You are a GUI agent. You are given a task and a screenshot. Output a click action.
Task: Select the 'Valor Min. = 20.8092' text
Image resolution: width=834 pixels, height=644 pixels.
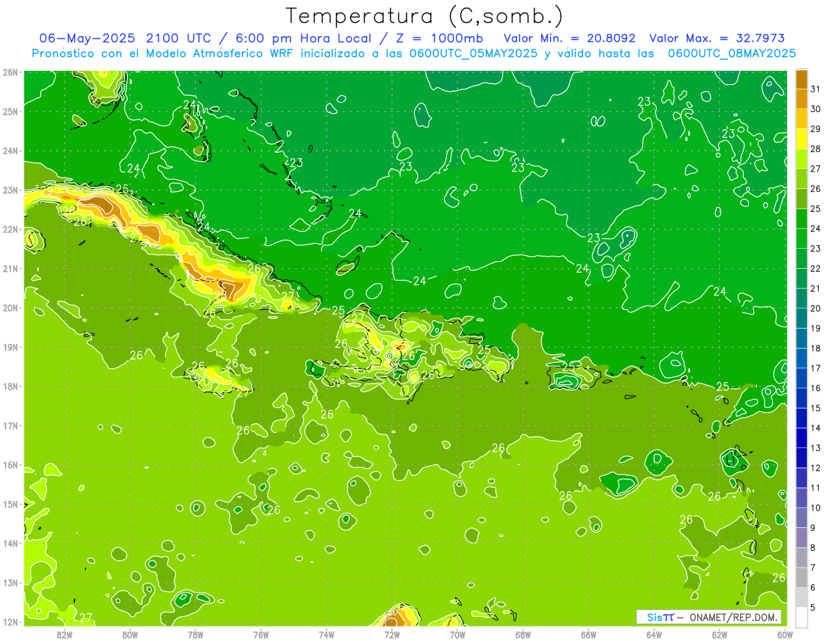[569, 38]
